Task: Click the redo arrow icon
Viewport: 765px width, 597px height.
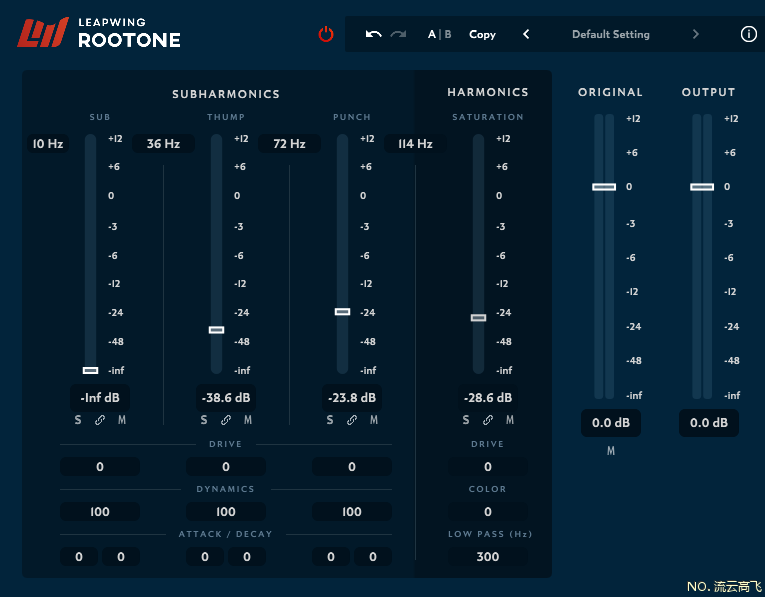Action: (399, 34)
